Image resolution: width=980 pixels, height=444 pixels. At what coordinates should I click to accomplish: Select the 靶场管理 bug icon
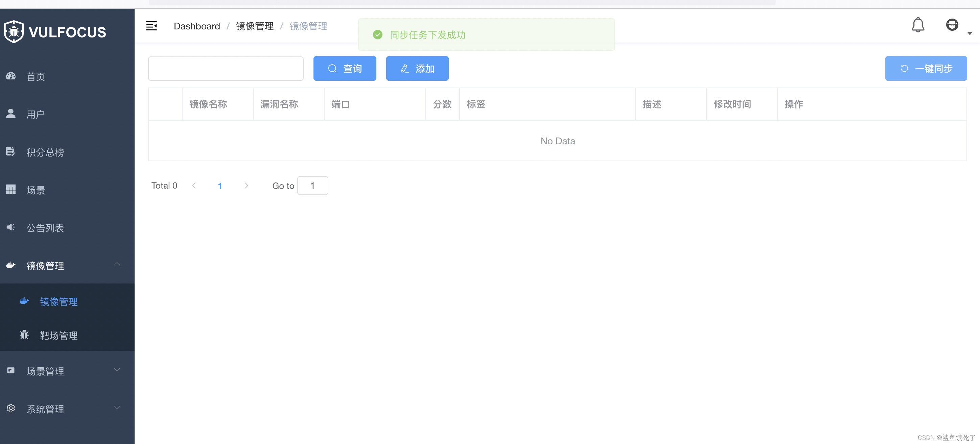[24, 335]
